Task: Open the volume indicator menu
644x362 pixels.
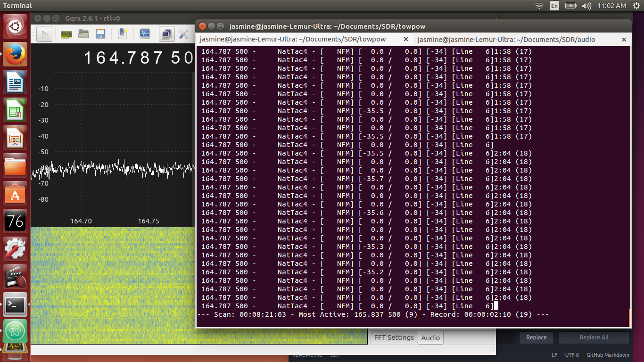Action: click(x=586, y=6)
